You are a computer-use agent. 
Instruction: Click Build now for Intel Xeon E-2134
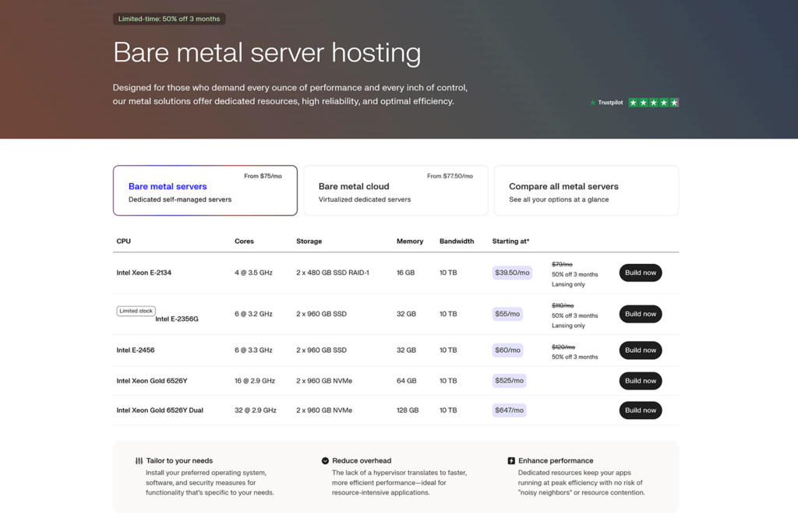click(x=641, y=273)
